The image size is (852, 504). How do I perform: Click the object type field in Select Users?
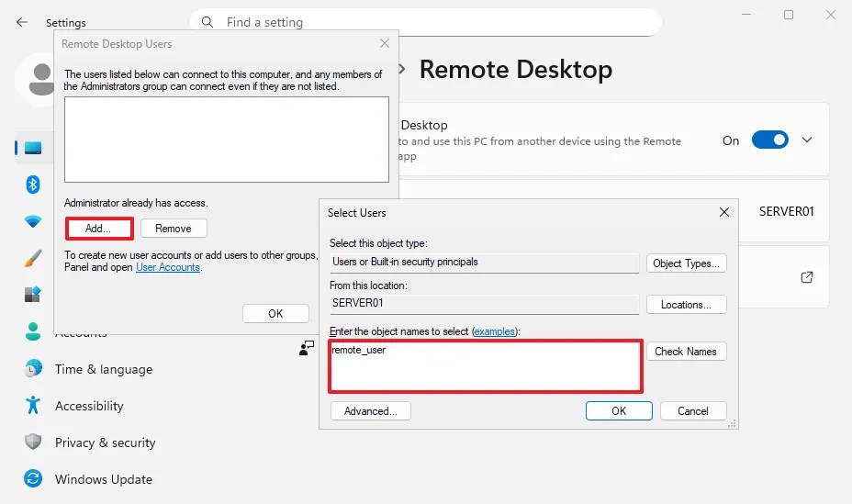click(x=485, y=263)
